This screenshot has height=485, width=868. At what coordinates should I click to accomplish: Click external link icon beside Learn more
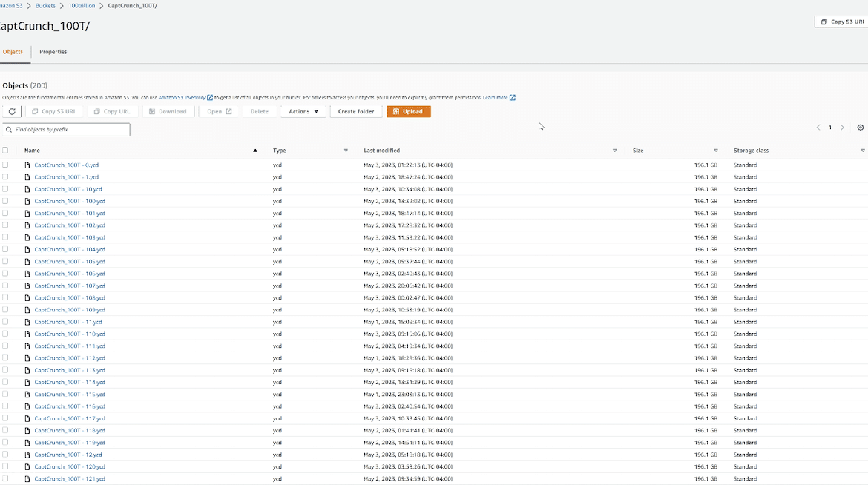(513, 97)
